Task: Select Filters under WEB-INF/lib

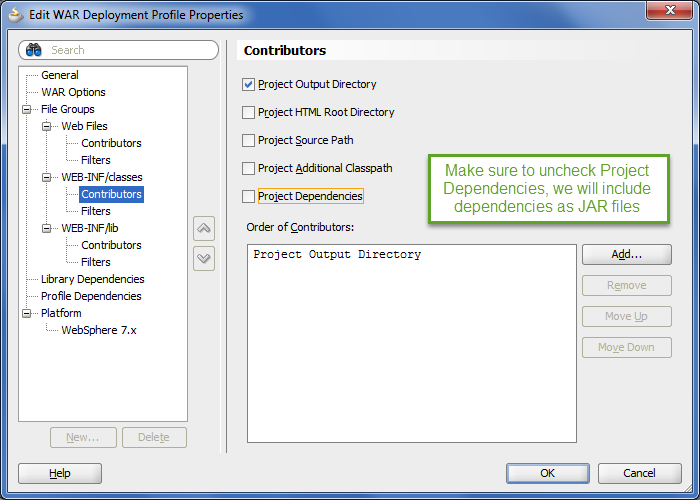Action: click(96, 262)
